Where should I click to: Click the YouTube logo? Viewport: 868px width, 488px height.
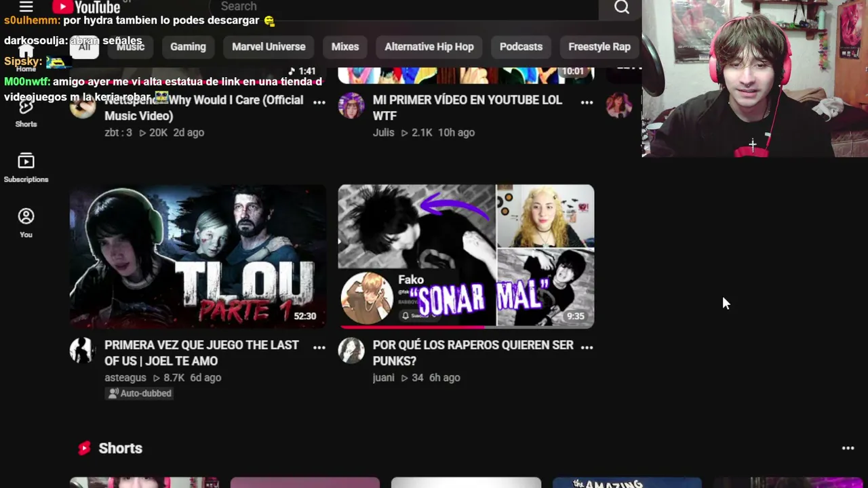[x=87, y=7]
